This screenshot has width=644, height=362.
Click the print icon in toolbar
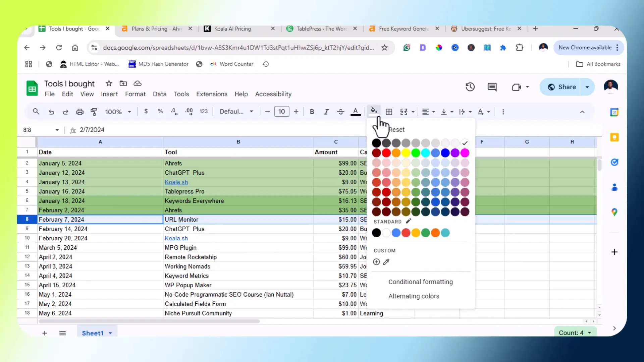point(79,112)
